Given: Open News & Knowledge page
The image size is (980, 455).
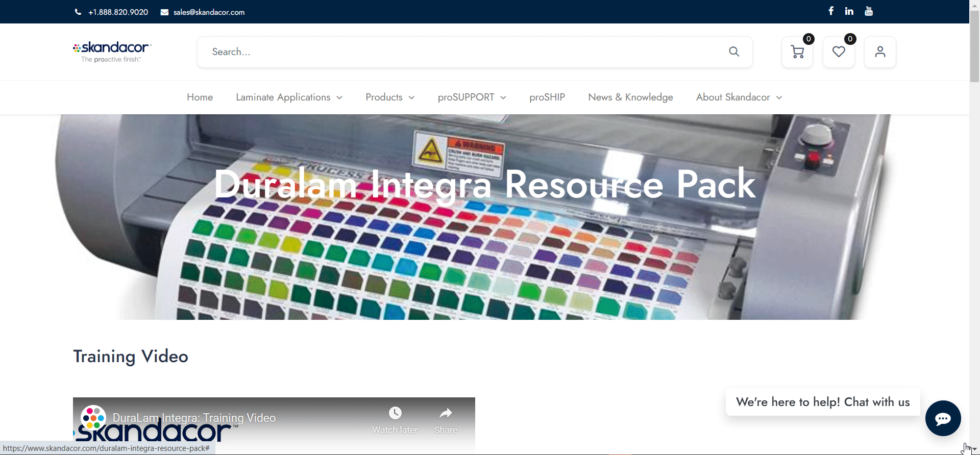Looking at the screenshot, I should pos(630,97).
